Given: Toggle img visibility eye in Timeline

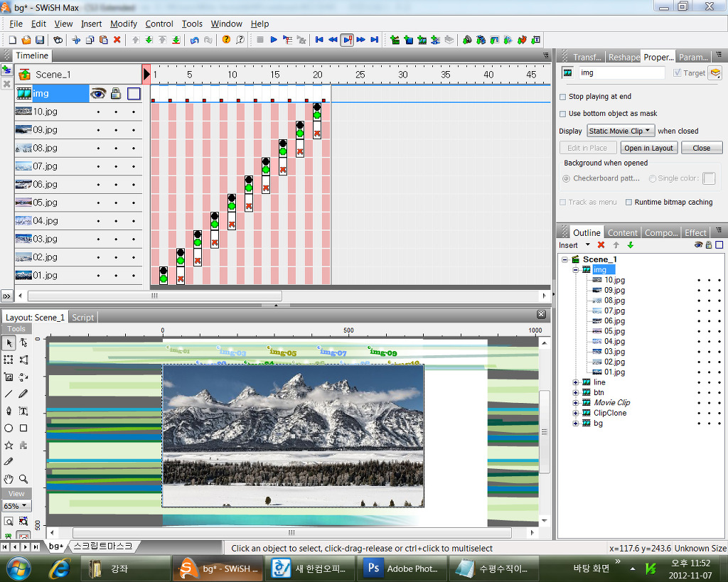Looking at the screenshot, I should tap(97, 94).
